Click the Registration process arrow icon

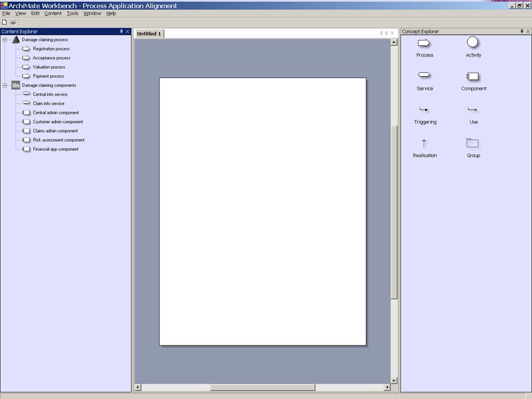pyautogui.click(x=26, y=49)
